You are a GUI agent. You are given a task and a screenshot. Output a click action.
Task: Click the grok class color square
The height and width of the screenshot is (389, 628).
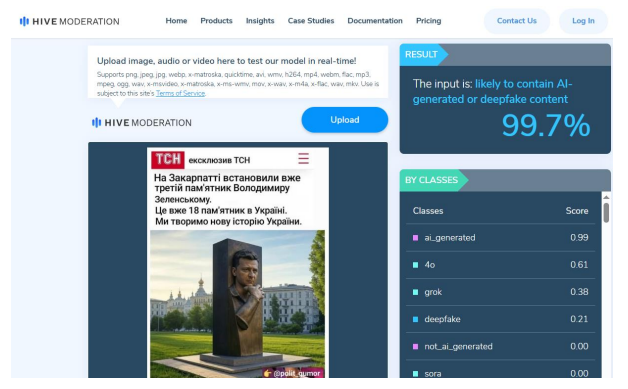[x=415, y=292]
